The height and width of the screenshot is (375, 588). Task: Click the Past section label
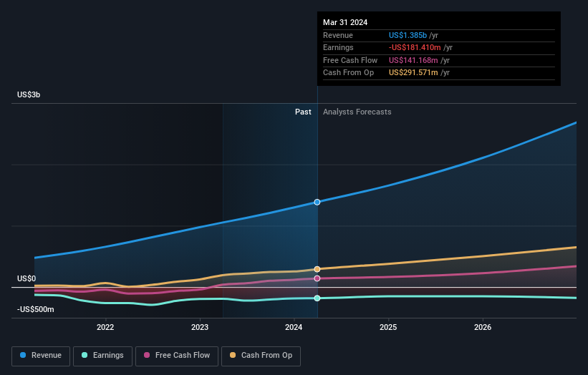coord(303,112)
